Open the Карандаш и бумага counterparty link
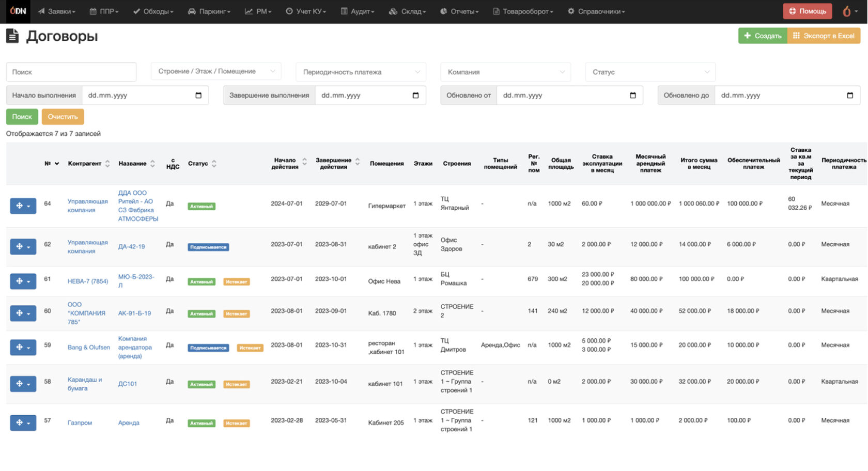Viewport: 868px width, 471px height. tap(85, 384)
